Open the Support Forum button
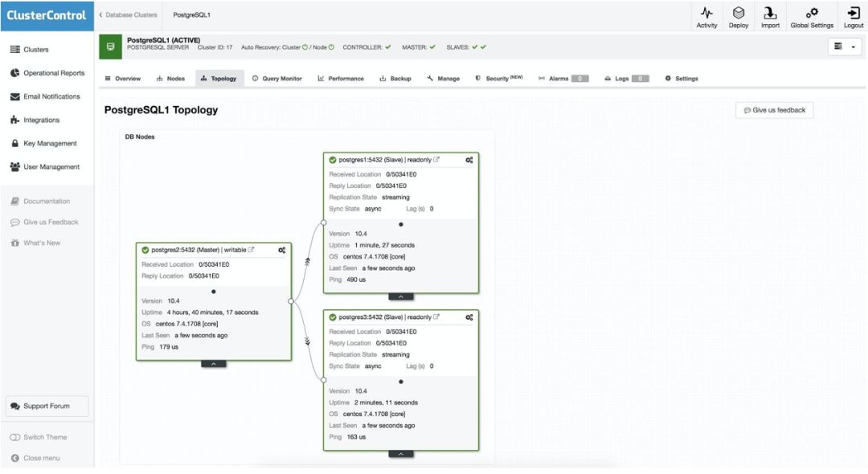Viewport: 868px width, 474px height. tap(47, 406)
